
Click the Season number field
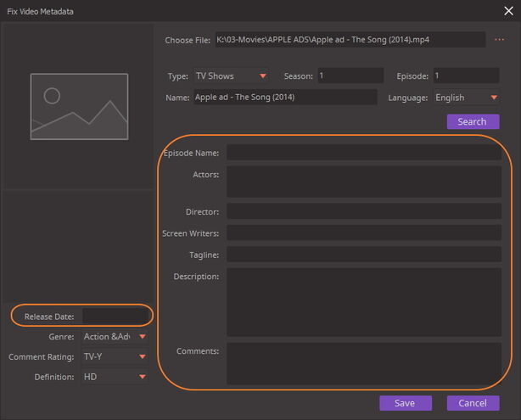pyautogui.click(x=350, y=76)
